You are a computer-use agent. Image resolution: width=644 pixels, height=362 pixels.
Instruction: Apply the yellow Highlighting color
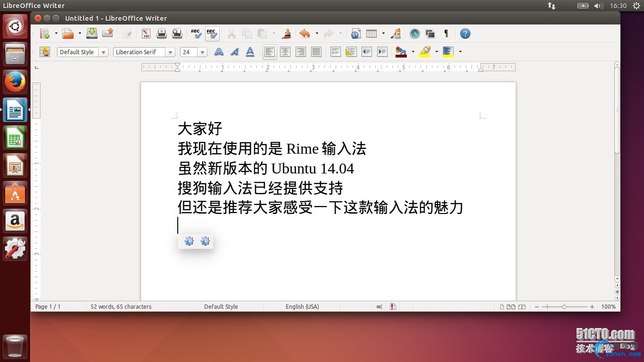(x=425, y=52)
